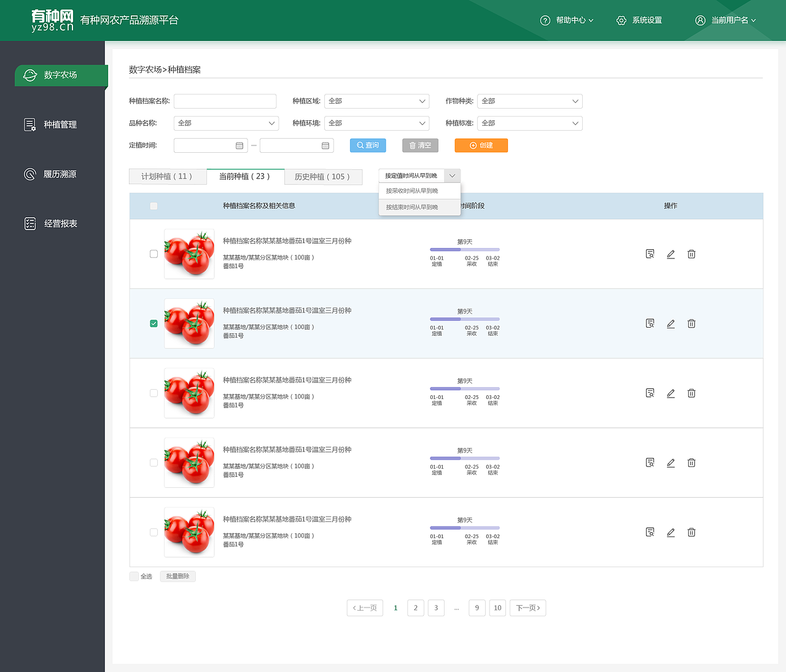View details of the fourth record

(650, 463)
